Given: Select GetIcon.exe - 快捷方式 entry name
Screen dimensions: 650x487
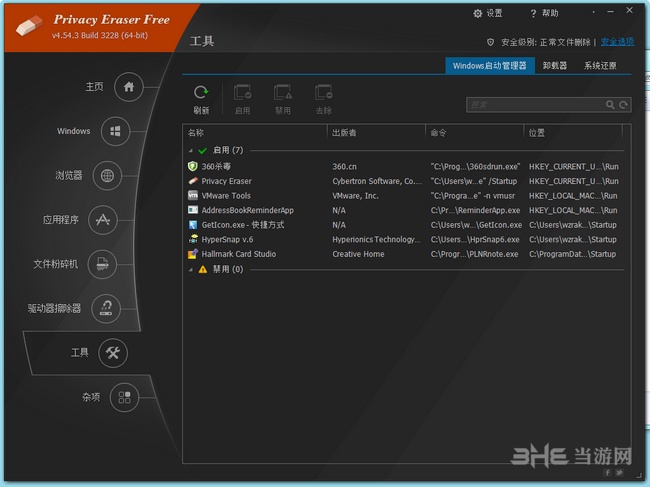Looking at the screenshot, I should [x=243, y=225].
